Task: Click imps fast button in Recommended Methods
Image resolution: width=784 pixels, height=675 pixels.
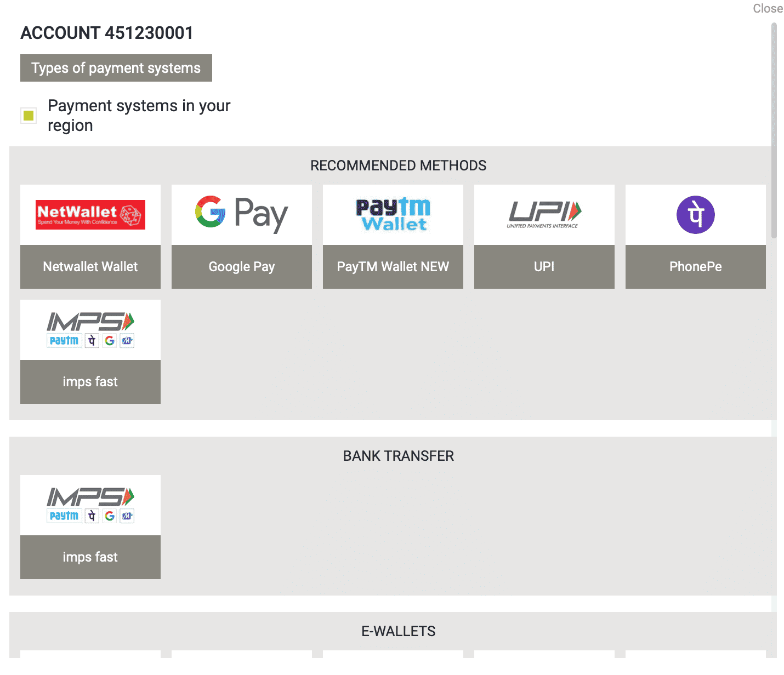Action: [90, 382]
